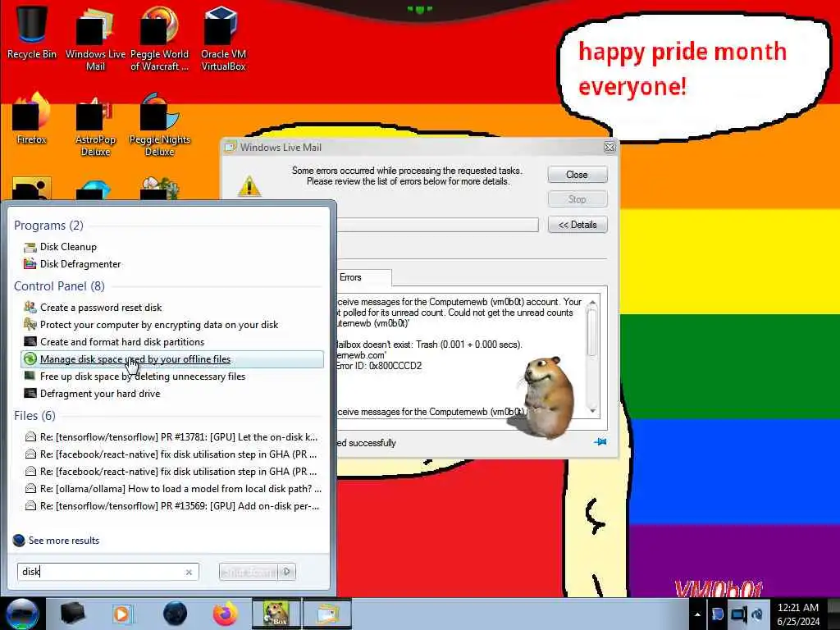This screenshot has width=840, height=630.
Task: Click the black box taskbar icon
Action: pyautogui.click(x=72, y=614)
